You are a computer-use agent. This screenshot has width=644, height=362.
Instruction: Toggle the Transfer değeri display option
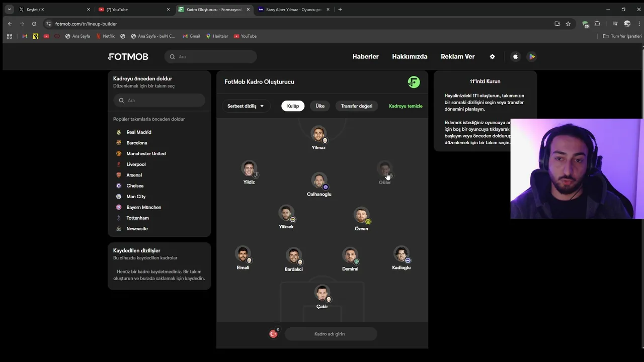tap(357, 106)
